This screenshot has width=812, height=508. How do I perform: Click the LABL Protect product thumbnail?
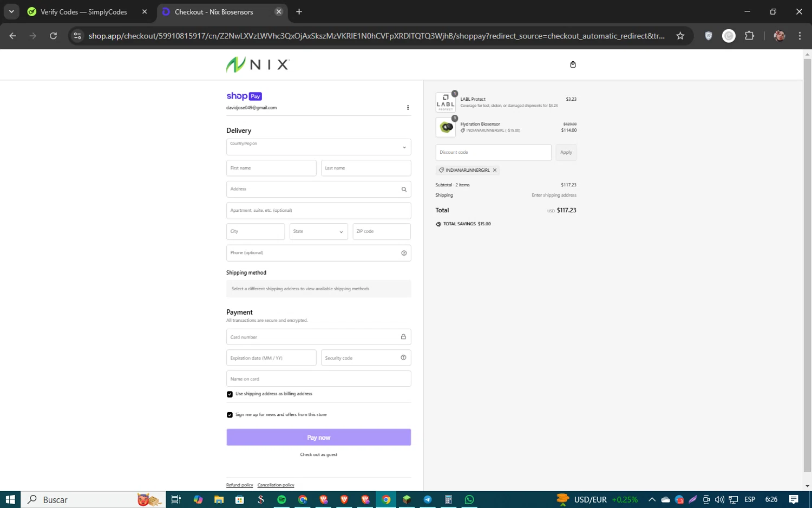[x=446, y=102]
